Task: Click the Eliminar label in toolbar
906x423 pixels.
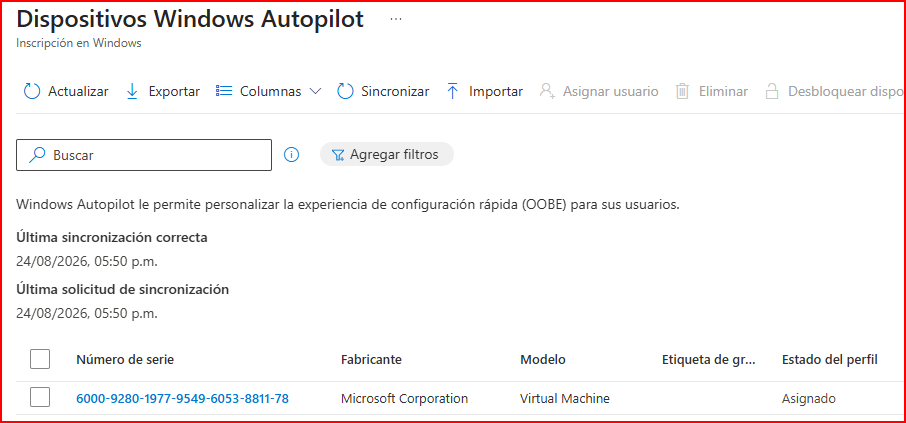Action: coord(723,91)
